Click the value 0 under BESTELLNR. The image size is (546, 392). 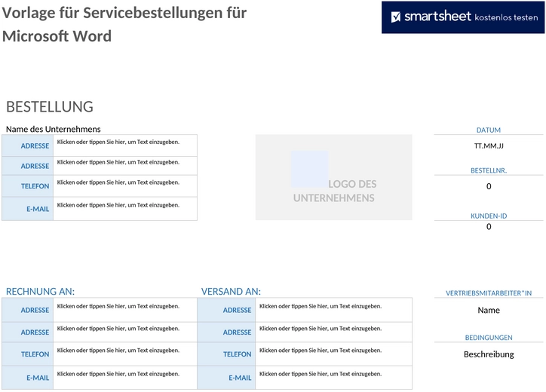coord(489,186)
